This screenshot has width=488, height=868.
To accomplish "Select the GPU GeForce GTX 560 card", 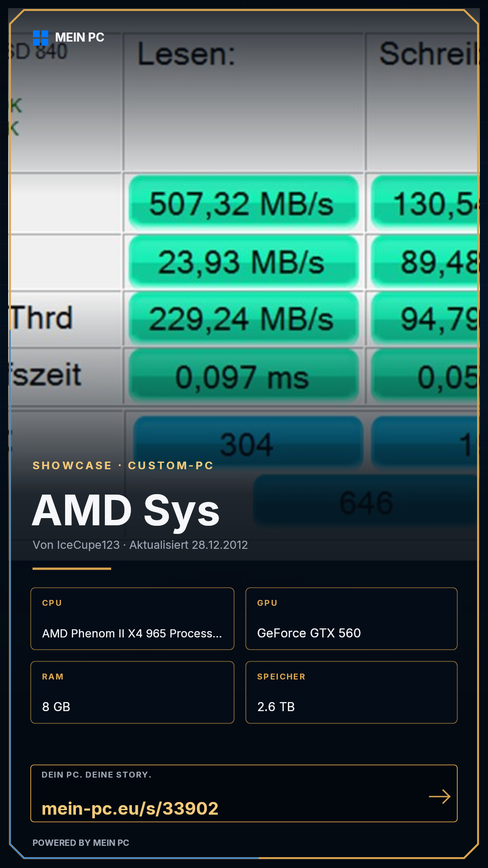I will coord(352,618).
